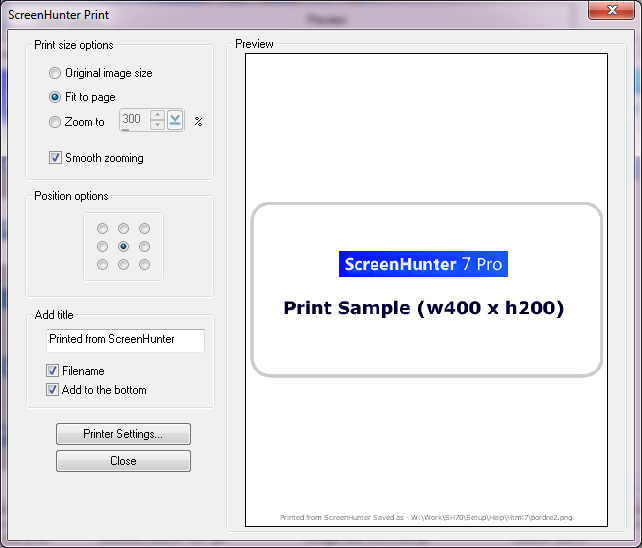Toggle the Add to the bottom checkbox
Screen dimensions: 642x548
(53, 390)
